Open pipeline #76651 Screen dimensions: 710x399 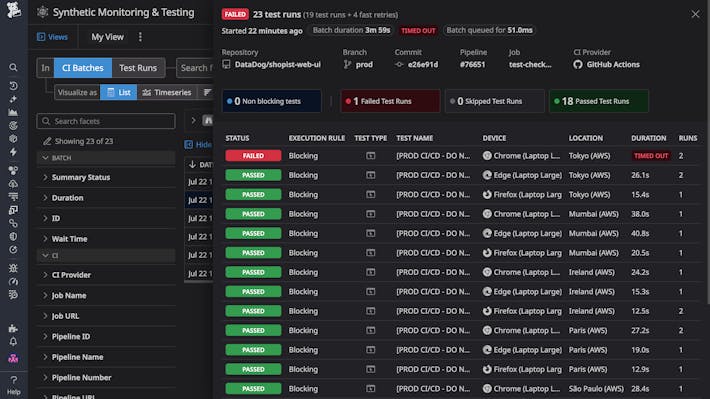pyautogui.click(x=472, y=64)
